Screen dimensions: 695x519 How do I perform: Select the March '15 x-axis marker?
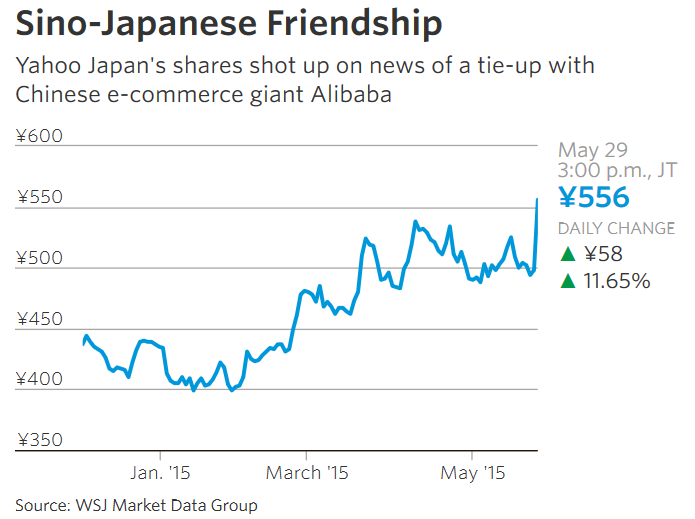click(x=307, y=472)
